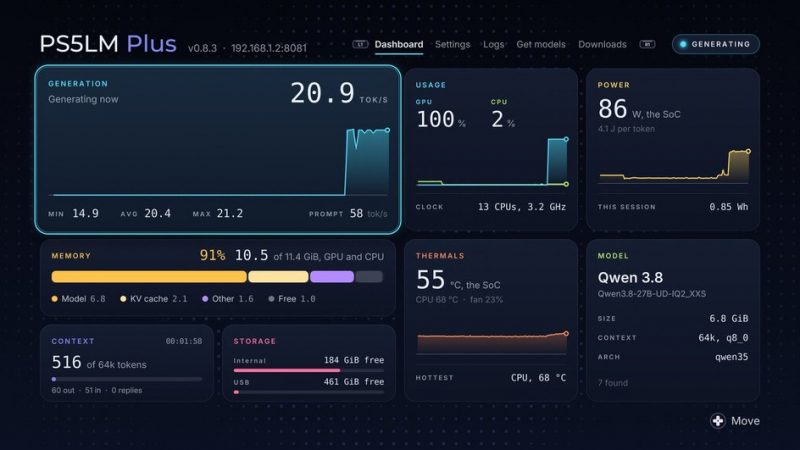Select the Qwen 3.8 model card

tap(672, 320)
